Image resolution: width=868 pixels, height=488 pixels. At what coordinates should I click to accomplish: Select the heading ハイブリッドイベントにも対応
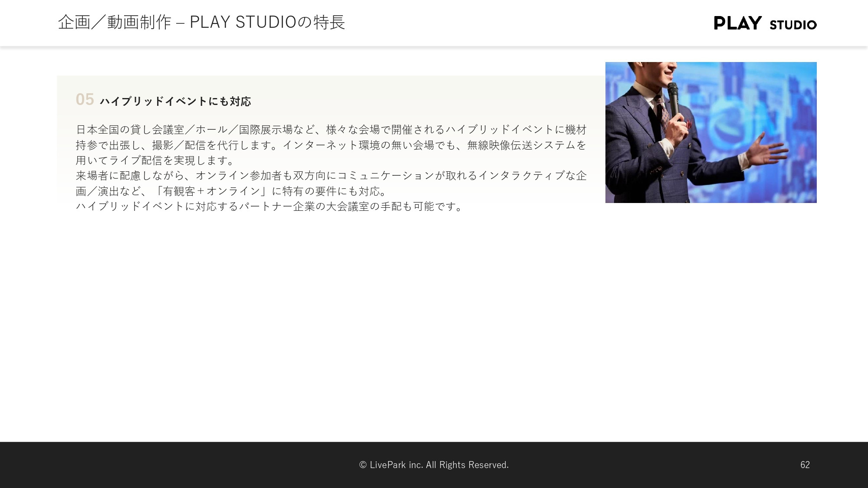pyautogui.click(x=176, y=101)
